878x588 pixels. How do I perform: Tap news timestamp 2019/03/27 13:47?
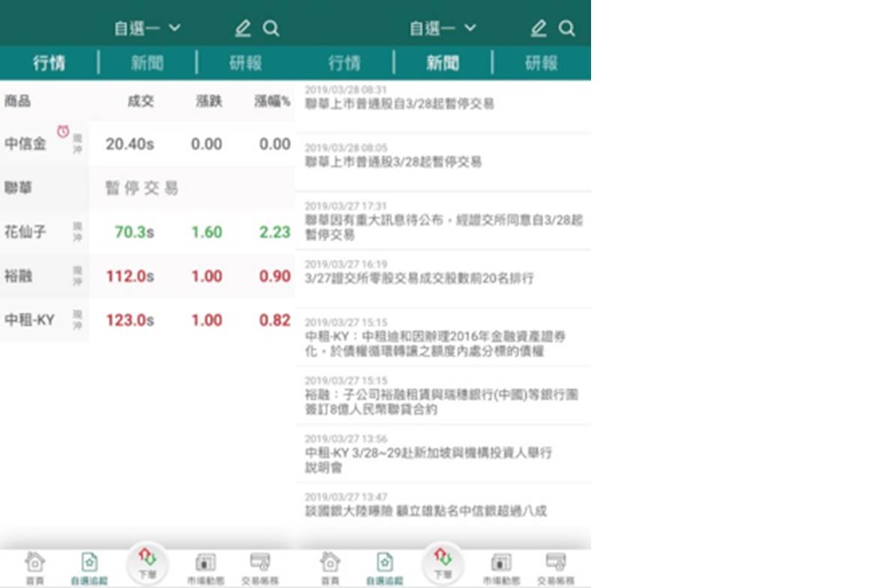click(346, 497)
